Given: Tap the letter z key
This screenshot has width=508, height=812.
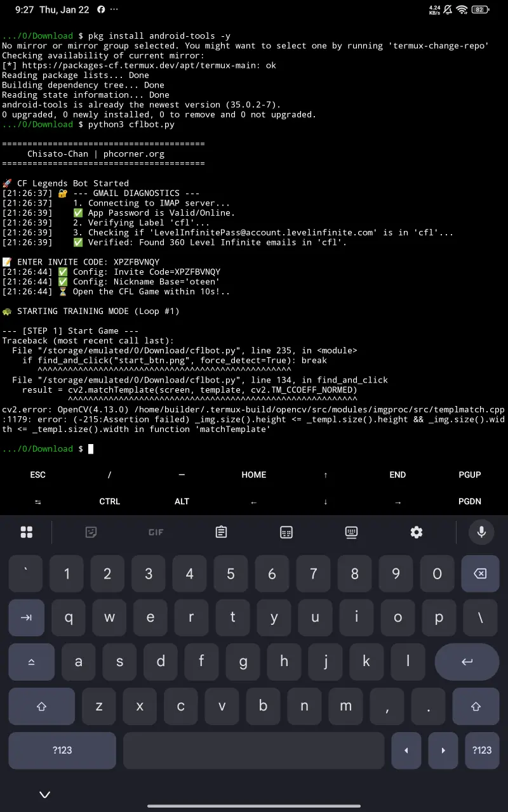Looking at the screenshot, I should (99, 706).
